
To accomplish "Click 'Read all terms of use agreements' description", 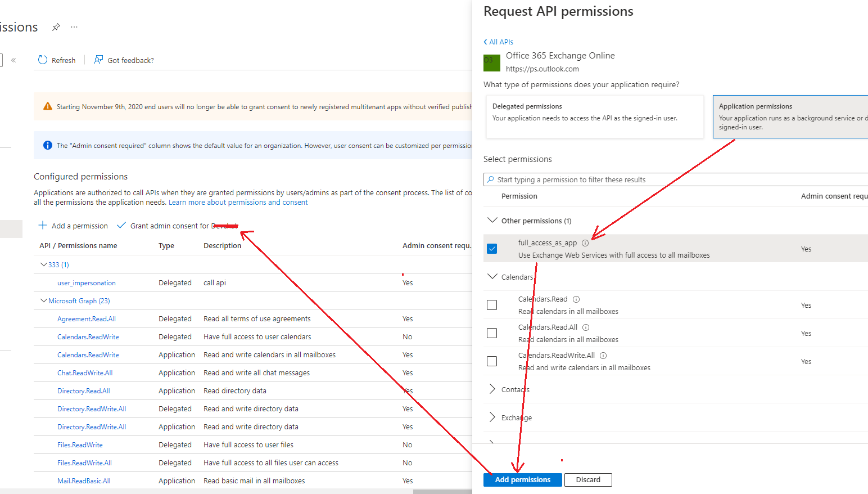I will [x=257, y=319].
